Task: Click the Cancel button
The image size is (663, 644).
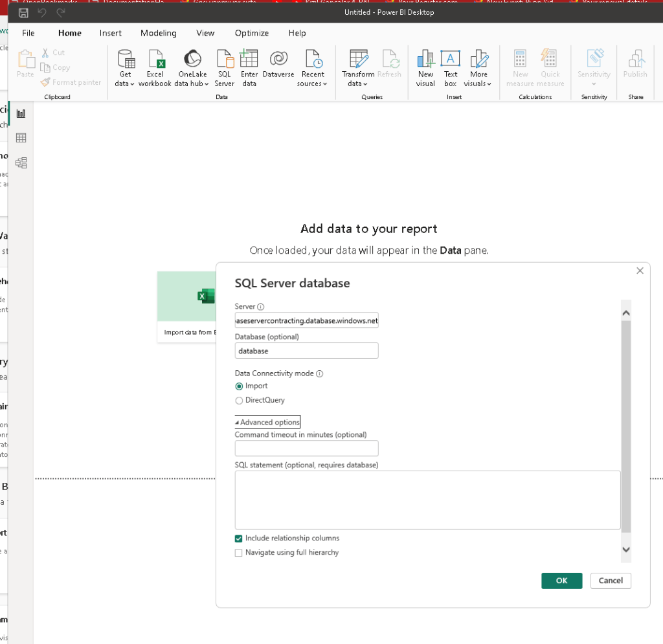Action: pos(611,581)
